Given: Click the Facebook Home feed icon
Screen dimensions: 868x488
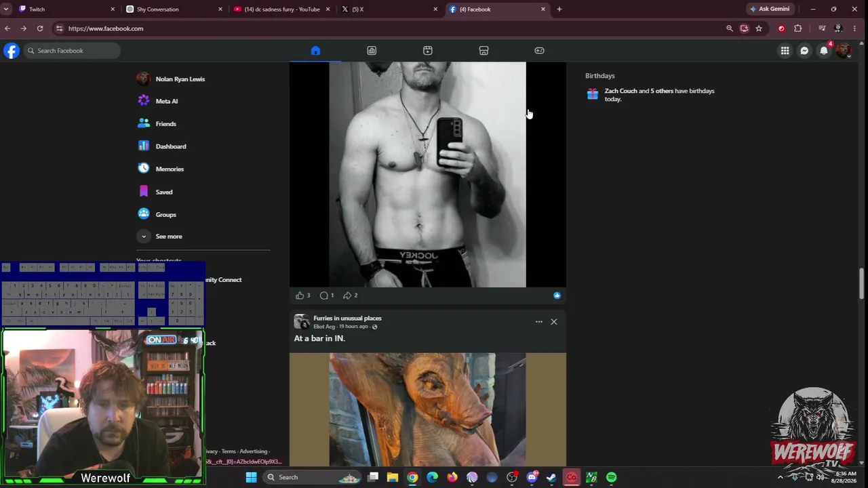Looking at the screenshot, I should (315, 51).
